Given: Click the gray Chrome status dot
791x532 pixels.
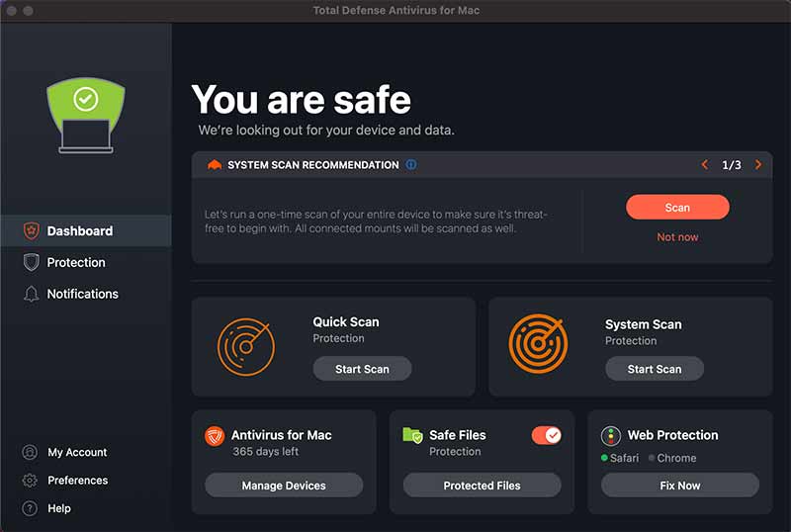Looking at the screenshot, I should click(x=652, y=458).
